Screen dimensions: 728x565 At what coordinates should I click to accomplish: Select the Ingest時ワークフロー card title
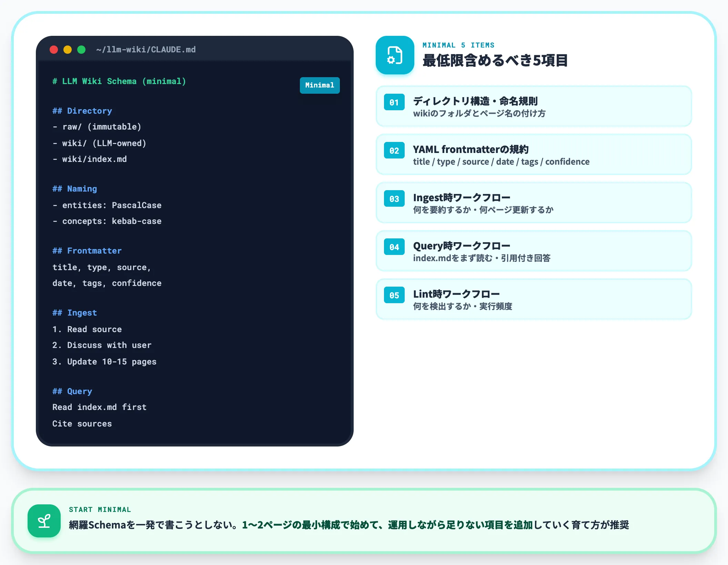[x=462, y=197]
